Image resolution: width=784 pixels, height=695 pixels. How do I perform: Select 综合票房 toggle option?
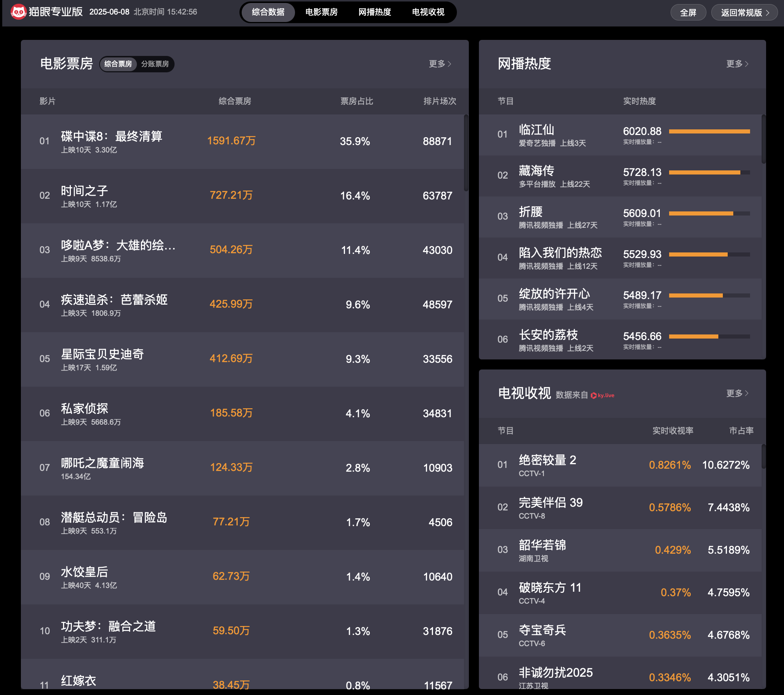click(118, 64)
